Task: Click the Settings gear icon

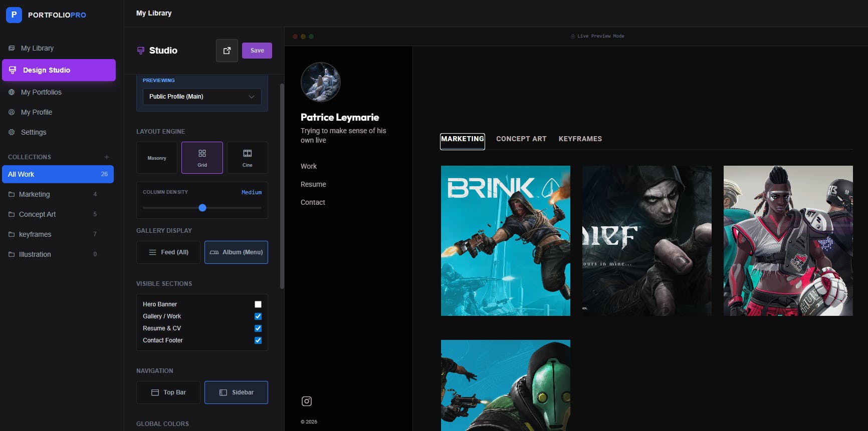Action: click(12, 132)
